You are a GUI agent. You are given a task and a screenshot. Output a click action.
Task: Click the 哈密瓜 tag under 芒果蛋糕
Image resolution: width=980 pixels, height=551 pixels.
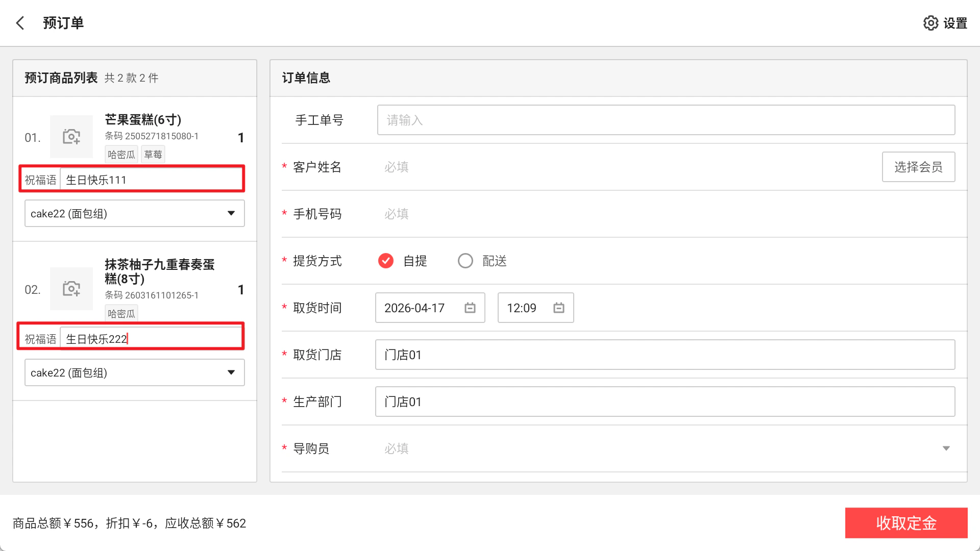pos(121,154)
